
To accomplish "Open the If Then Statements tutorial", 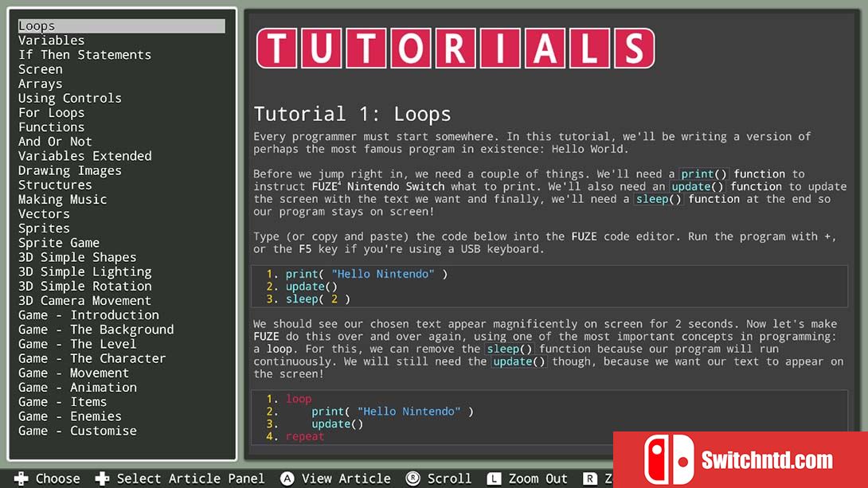I will click(x=84, y=55).
